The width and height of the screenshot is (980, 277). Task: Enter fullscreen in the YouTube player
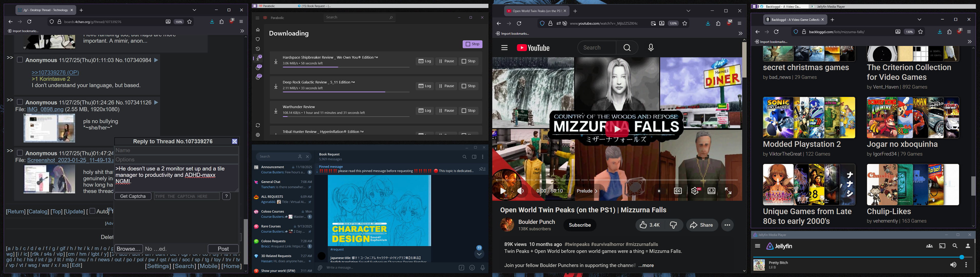click(x=728, y=191)
